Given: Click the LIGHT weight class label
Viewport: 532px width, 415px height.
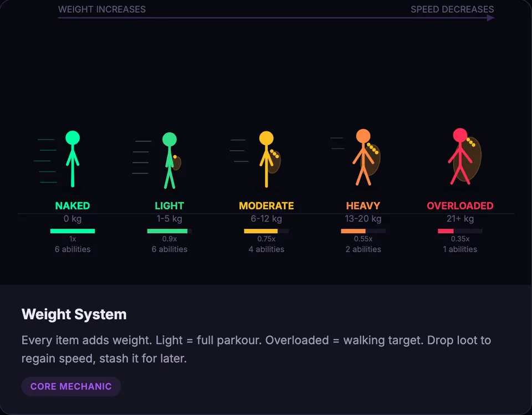Looking at the screenshot, I should pyautogui.click(x=170, y=206).
